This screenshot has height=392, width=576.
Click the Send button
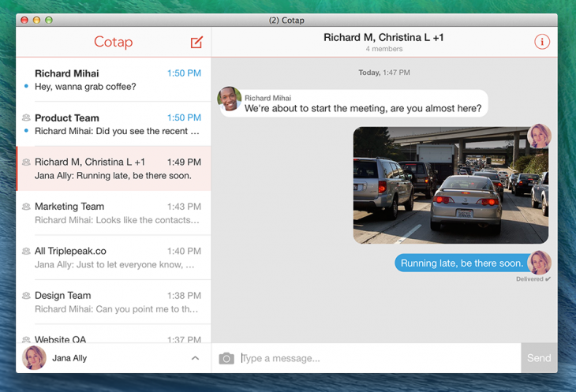[539, 358]
